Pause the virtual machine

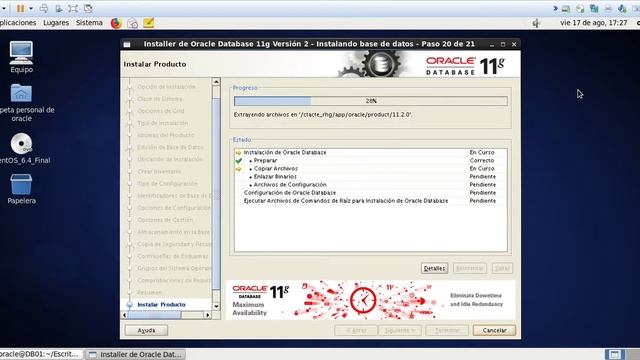click(x=20, y=8)
